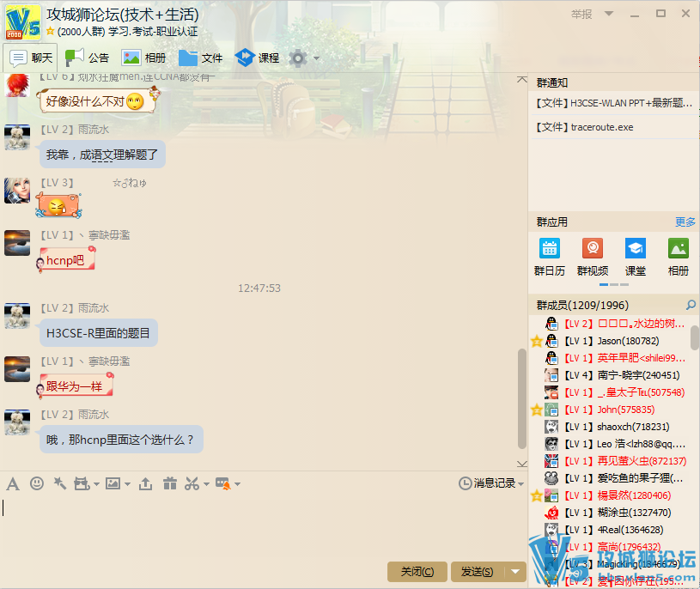Screen dimensions: 700x589
Task: Search group members with magnifier icon
Action: click(x=690, y=305)
